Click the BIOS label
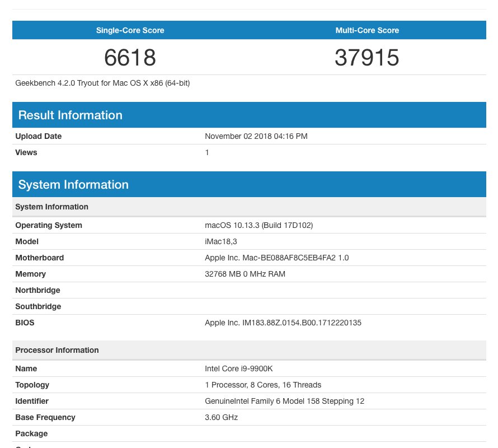This screenshot has height=448, width=498. point(25,323)
